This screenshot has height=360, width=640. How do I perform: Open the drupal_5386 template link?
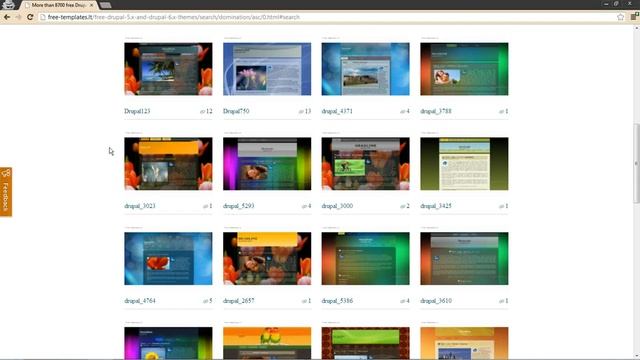point(337,300)
